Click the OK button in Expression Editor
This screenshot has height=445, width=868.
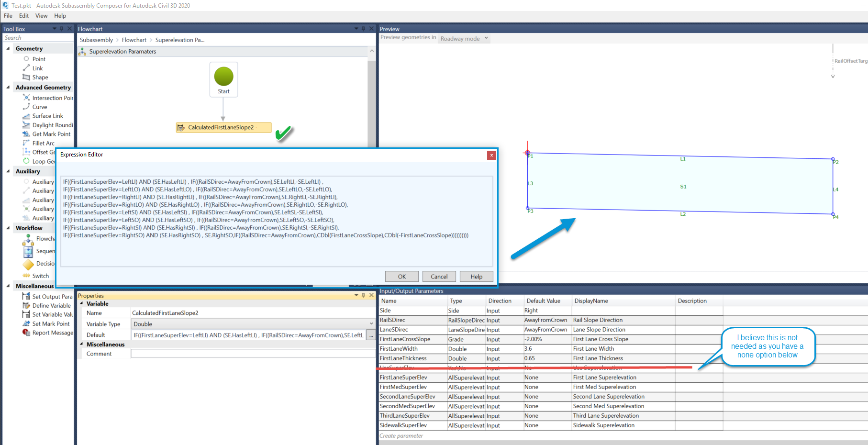point(401,276)
